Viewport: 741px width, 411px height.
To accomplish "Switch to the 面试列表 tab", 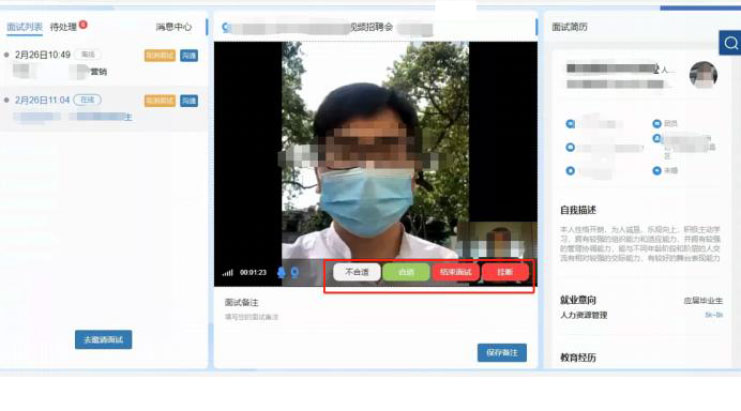I will pyautogui.click(x=25, y=27).
